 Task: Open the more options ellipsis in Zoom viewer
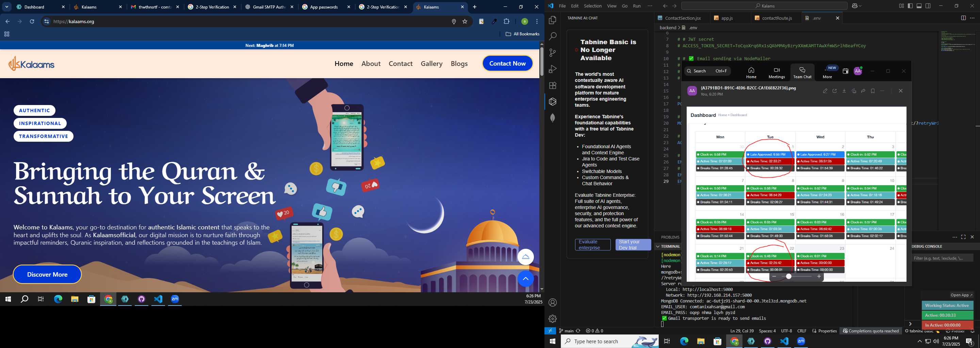tap(882, 91)
